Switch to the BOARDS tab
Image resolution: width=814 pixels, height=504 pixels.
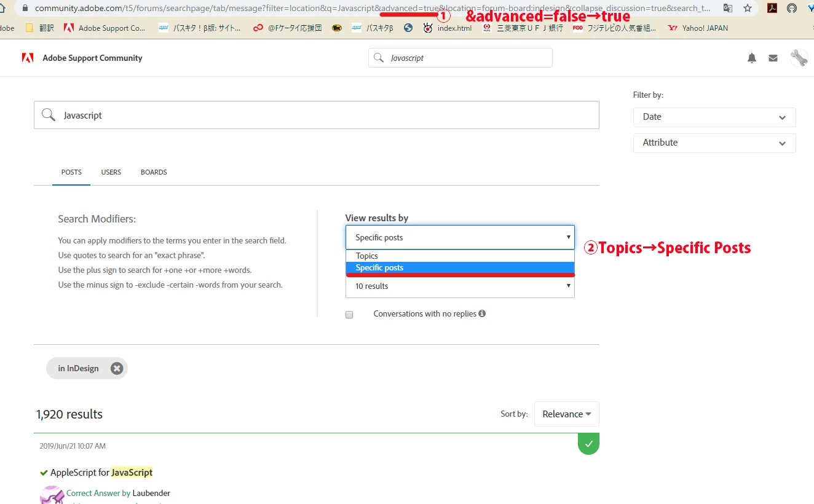154,172
